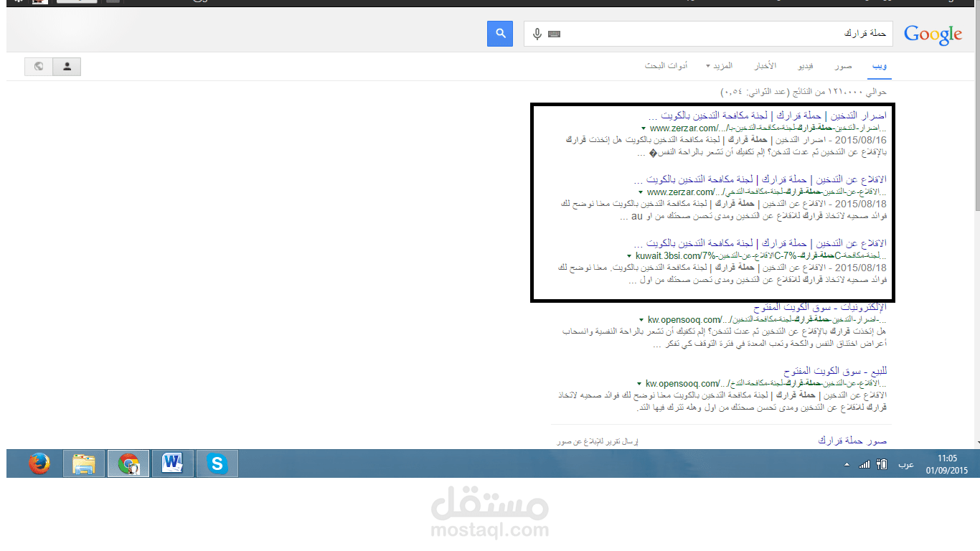Viewport: 980px width, 551px height.
Task: Open kuwait.3bsi.com result title link
Action: [760, 242]
